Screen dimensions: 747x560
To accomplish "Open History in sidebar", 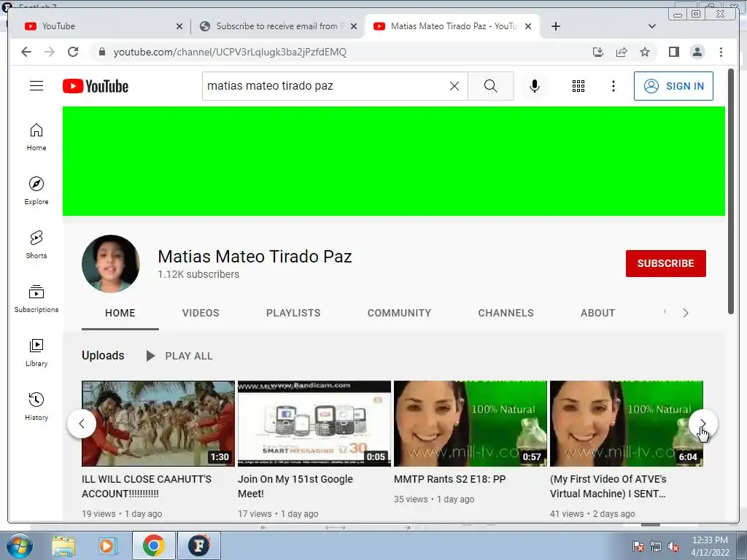I will coord(36,406).
